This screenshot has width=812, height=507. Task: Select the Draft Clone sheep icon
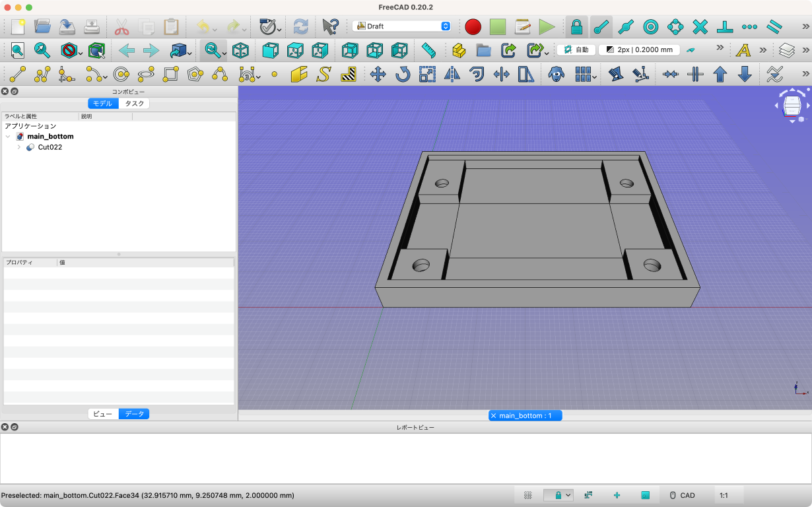(x=557, y=74)
